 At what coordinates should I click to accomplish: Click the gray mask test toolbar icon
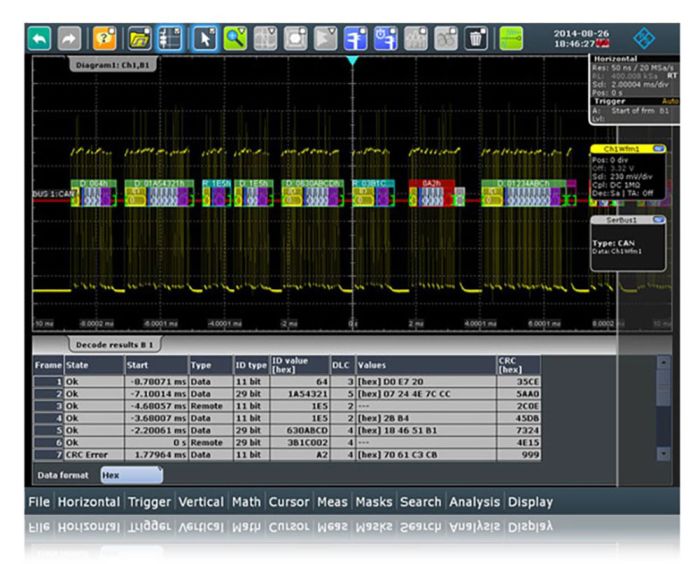pos(296,38)
